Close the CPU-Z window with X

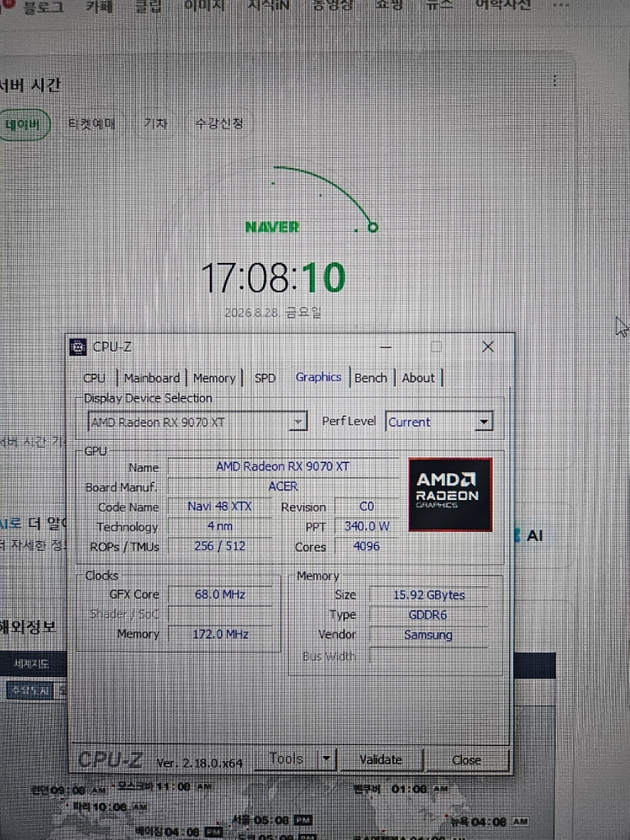487,347
